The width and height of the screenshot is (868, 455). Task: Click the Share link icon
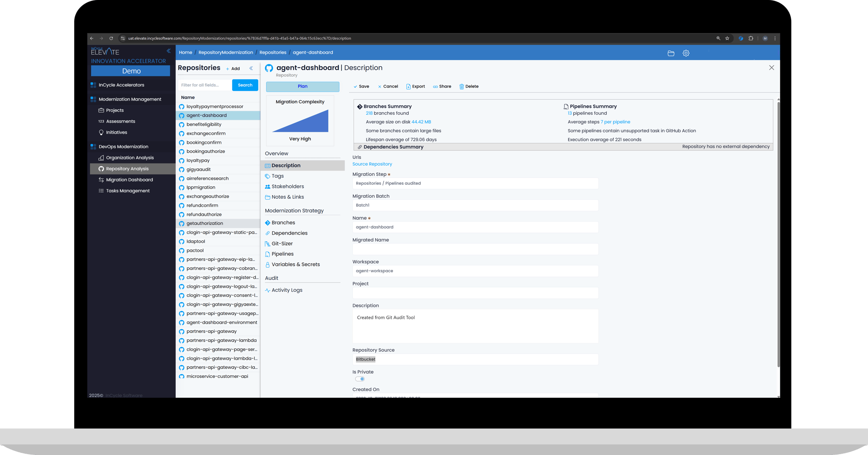click(435, 86)
